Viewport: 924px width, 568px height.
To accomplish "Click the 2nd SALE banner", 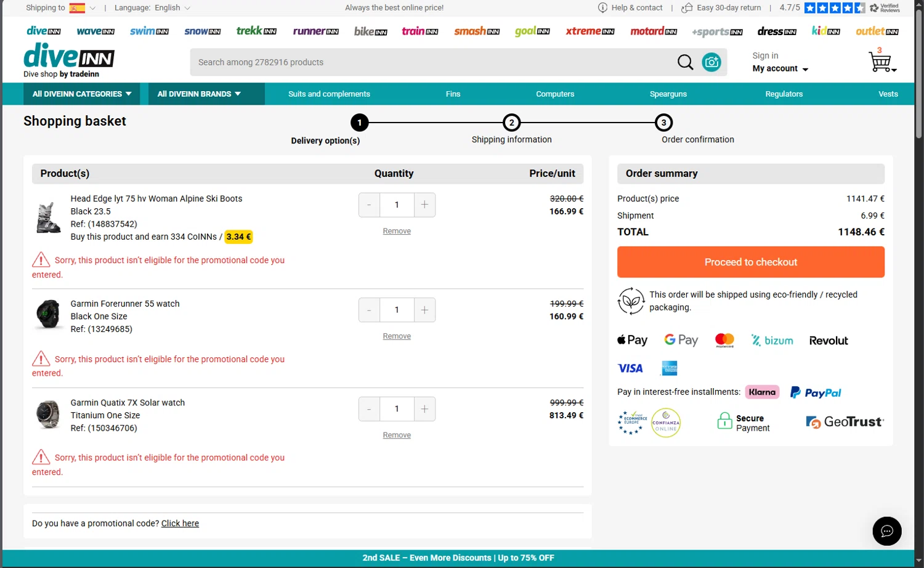I will (458, 558).
